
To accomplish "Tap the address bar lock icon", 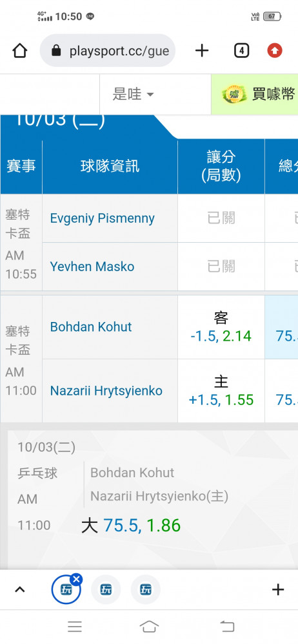I will coord(56,51).
